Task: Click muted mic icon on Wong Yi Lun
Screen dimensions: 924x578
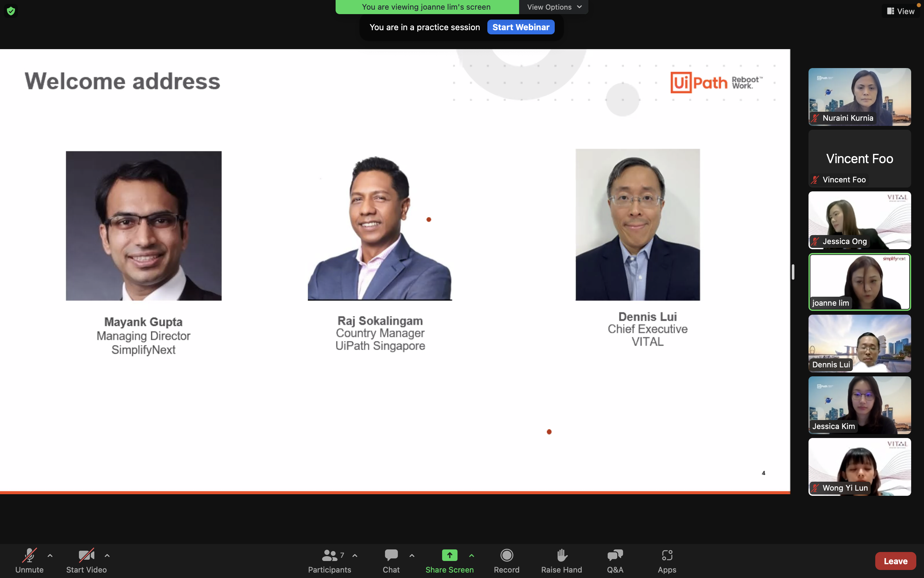Action: click(x=815, y=488)
